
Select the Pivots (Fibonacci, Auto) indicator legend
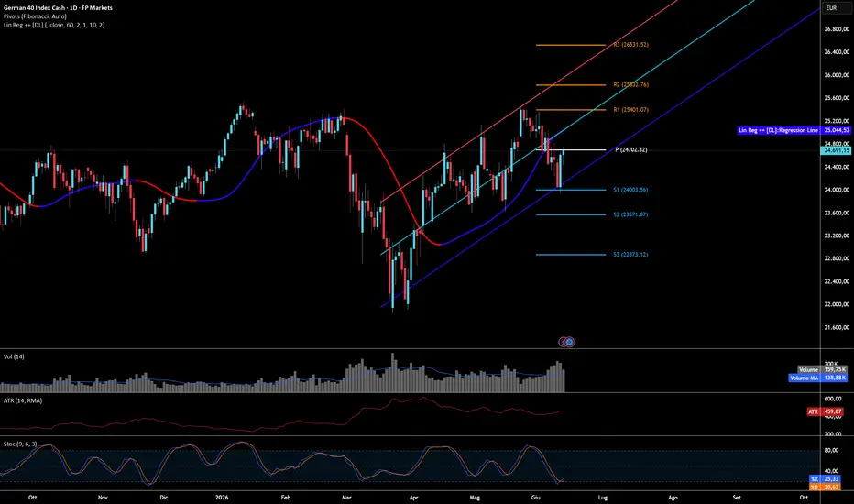35,16
